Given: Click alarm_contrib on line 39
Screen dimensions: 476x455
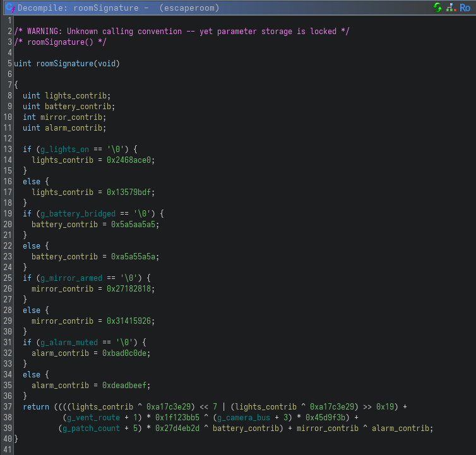Looking at the screenshot, I should [x=400, y=428].
